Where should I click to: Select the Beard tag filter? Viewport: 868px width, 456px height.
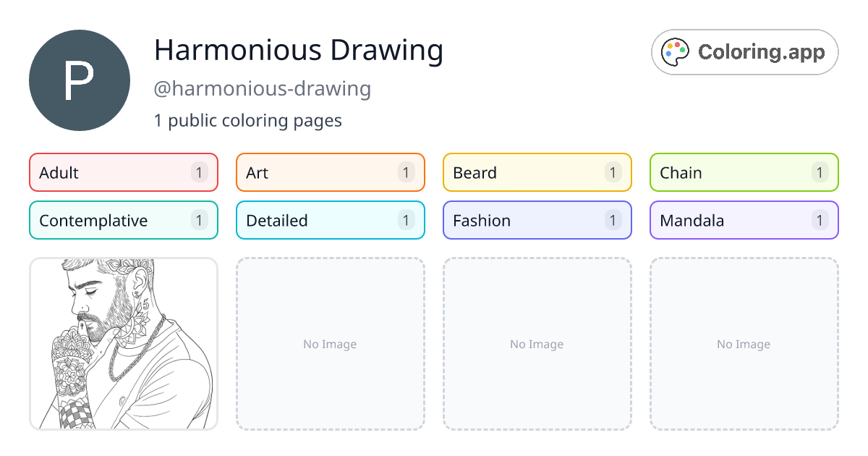click(x=537, y=172)
